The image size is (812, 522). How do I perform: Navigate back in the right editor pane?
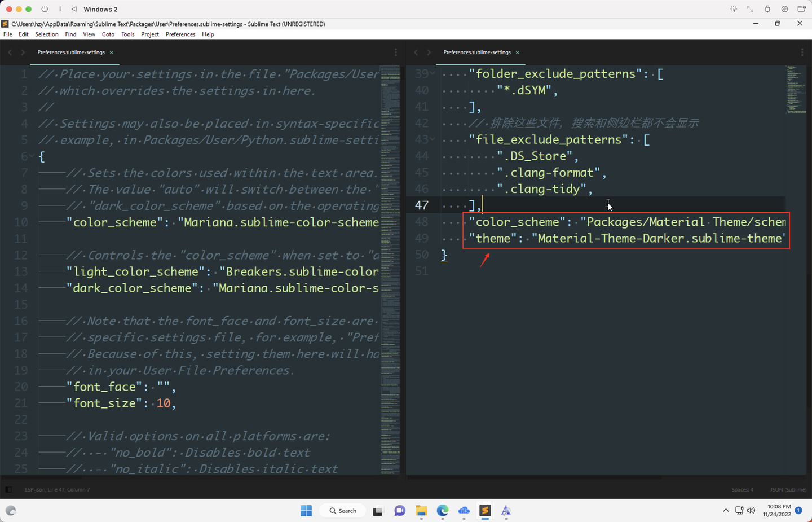[416, 52]
